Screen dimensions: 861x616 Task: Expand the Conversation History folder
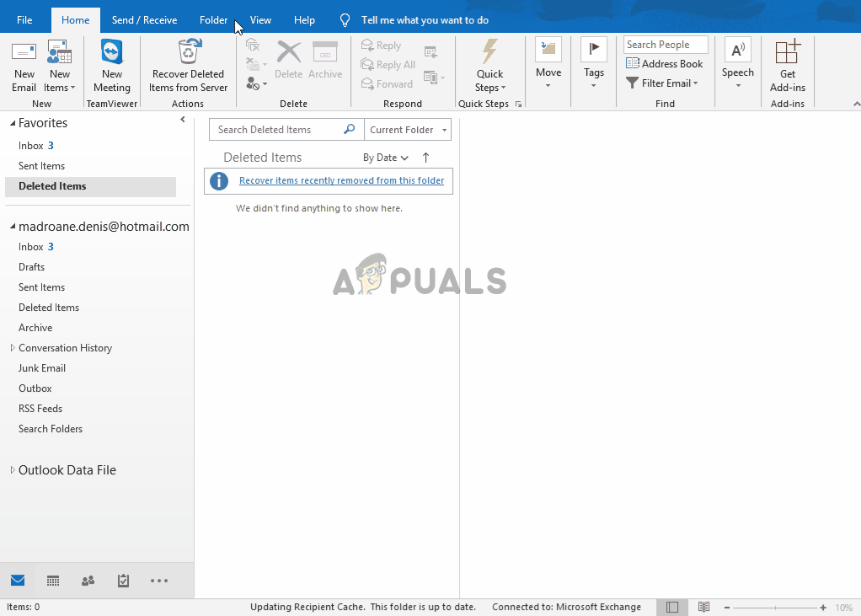pyautogui.click(x=13, y=348)
